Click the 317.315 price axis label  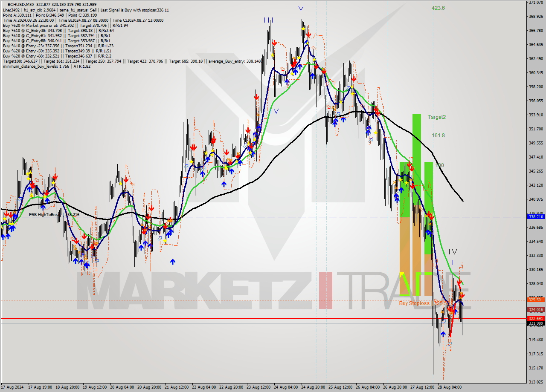[x=536, y=354]
